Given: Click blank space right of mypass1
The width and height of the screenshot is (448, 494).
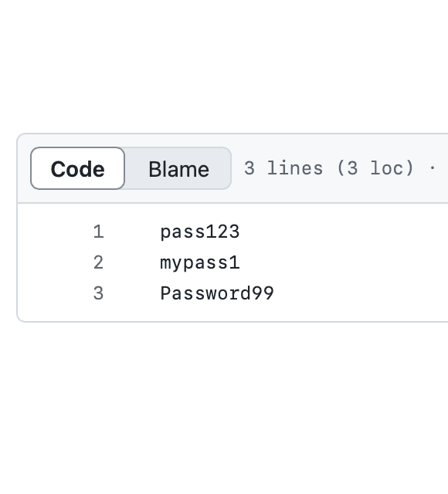Looking at the screenshot, I should (344, 262).
